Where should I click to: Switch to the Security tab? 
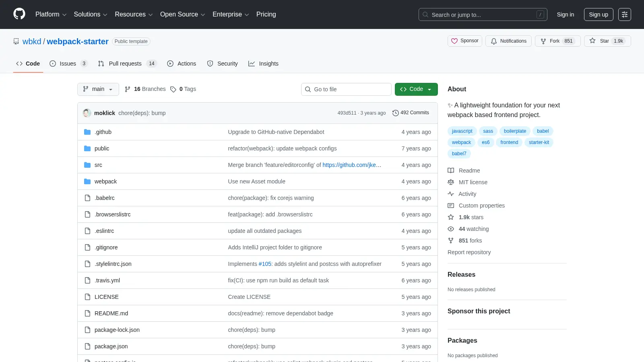pyautogui.click(x=223, y=64)
